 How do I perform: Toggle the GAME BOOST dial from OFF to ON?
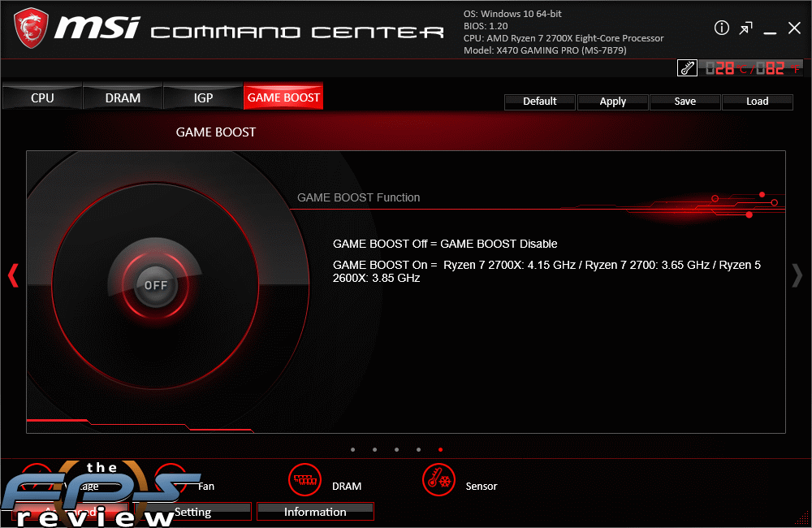[156, 285]
